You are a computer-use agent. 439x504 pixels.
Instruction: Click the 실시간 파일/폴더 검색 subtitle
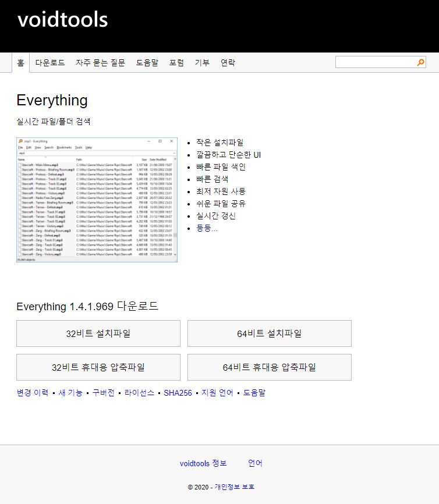(x=54, y=122)
